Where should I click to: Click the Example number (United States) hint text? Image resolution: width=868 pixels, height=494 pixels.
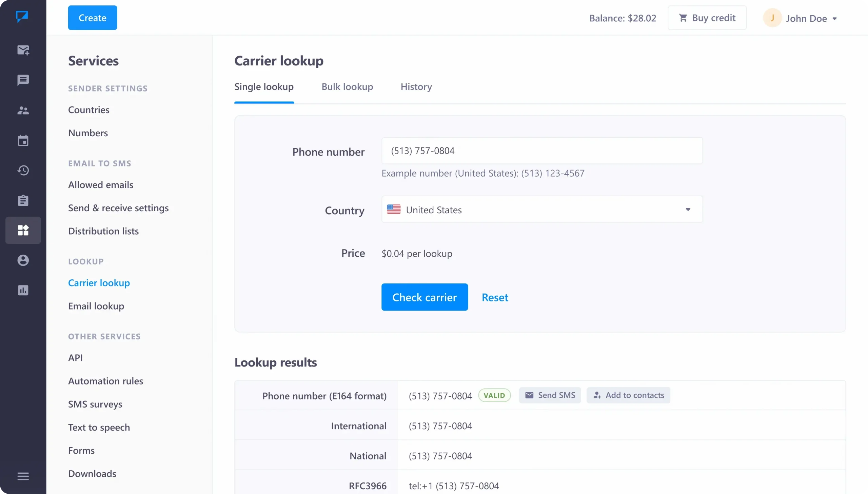coord(483,173)
